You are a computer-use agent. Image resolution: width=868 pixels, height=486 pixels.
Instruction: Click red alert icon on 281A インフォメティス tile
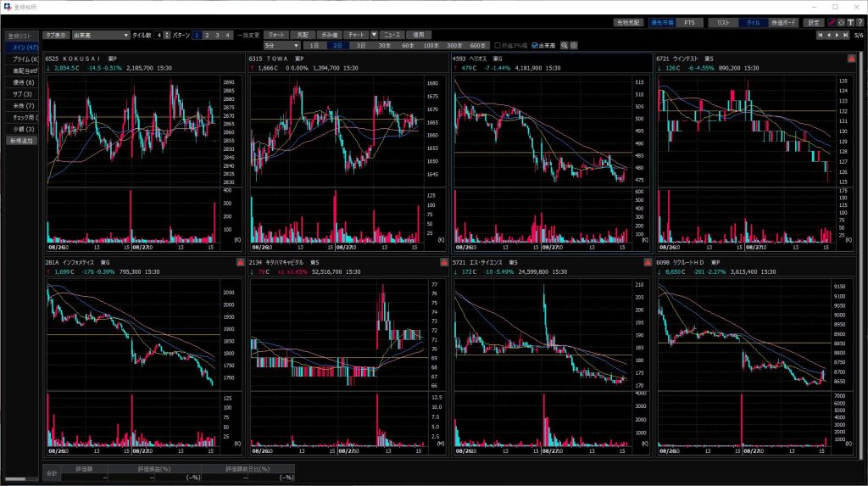240,262
